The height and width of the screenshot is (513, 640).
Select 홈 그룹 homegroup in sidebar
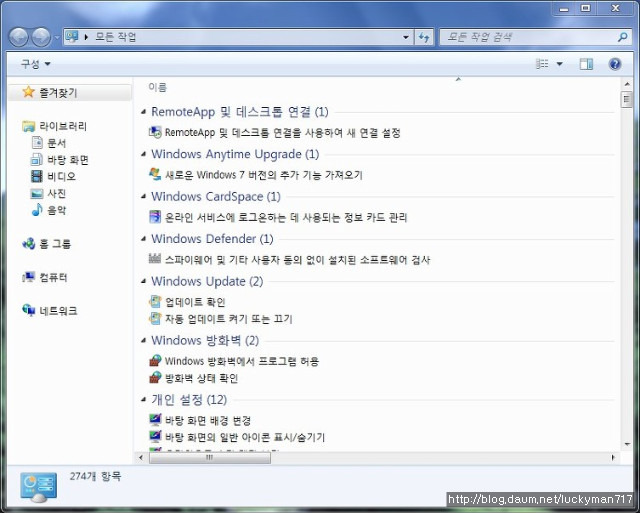[55, 244]
